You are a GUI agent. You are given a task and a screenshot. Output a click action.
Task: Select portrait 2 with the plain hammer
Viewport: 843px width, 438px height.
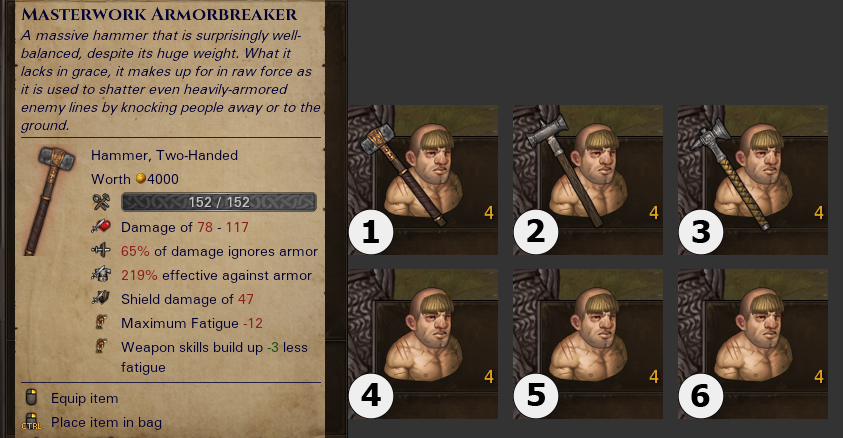588,180
